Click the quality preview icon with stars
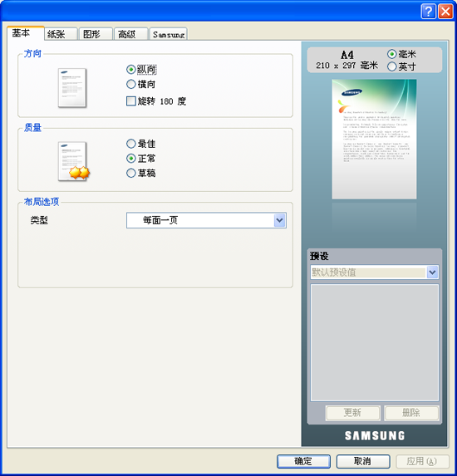The width and height of the screenshot is (457, 476). click(x=73, y=161)
